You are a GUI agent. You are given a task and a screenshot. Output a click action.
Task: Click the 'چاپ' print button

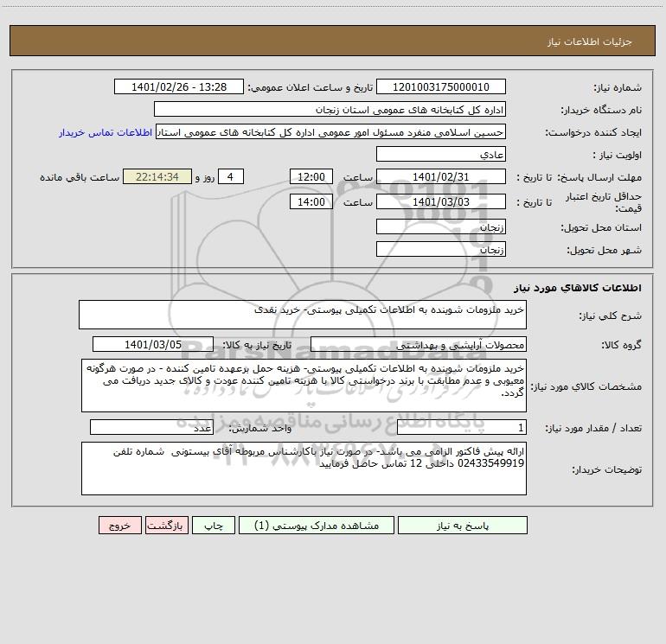pyautogui.click(x=214, y=526)
